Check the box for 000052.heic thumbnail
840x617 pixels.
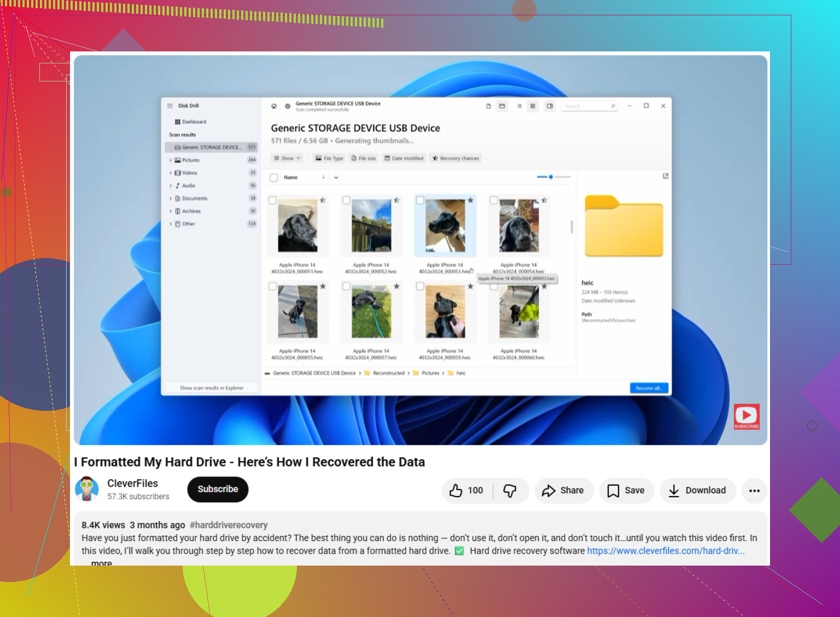(x=346, y=200)
